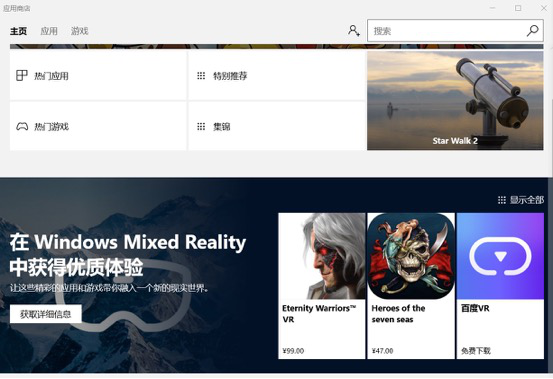This screenshot has height=379, width=553.
Task: Click the 百度VR title text
Action: click(475, 308)
